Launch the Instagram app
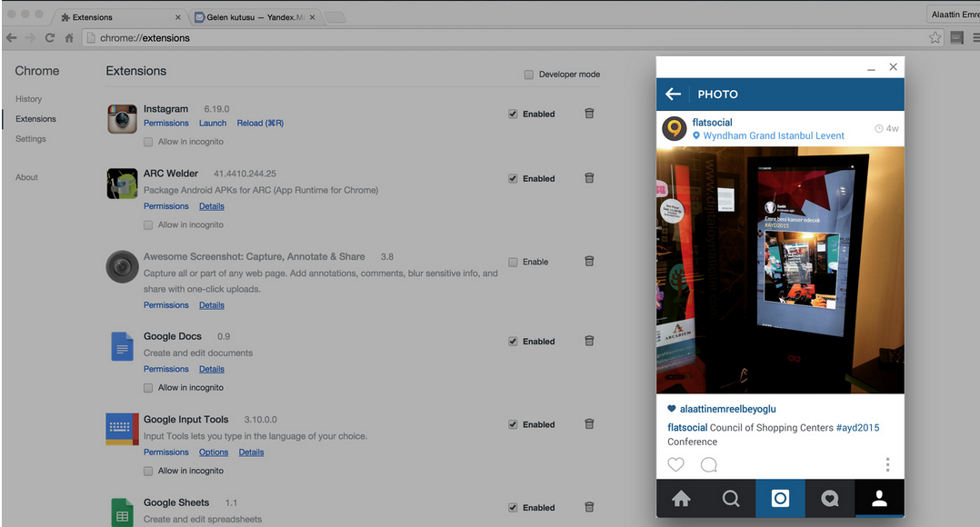 coord(213,123)
